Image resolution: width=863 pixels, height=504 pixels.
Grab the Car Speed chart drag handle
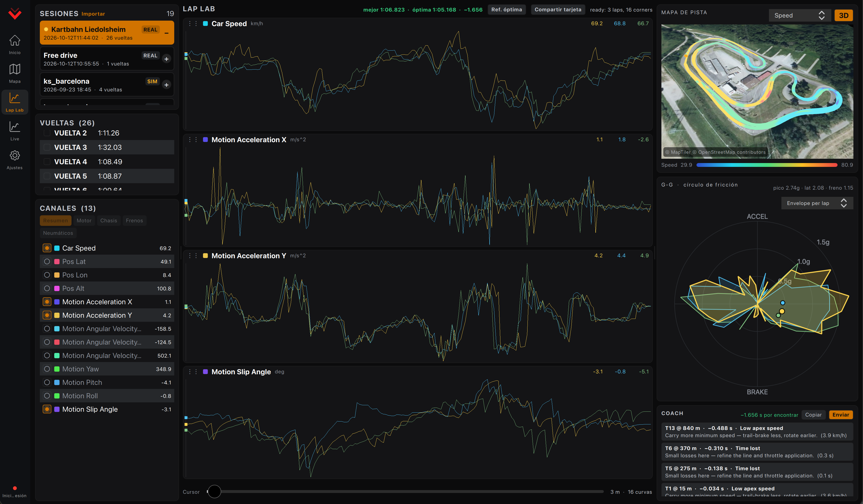point(193,23)
